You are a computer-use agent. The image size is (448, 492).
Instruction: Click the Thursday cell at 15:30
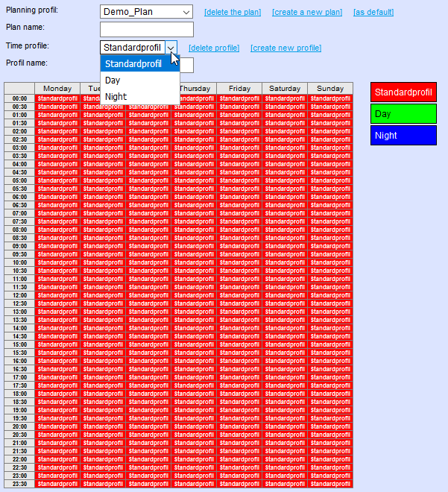[194, 353]
